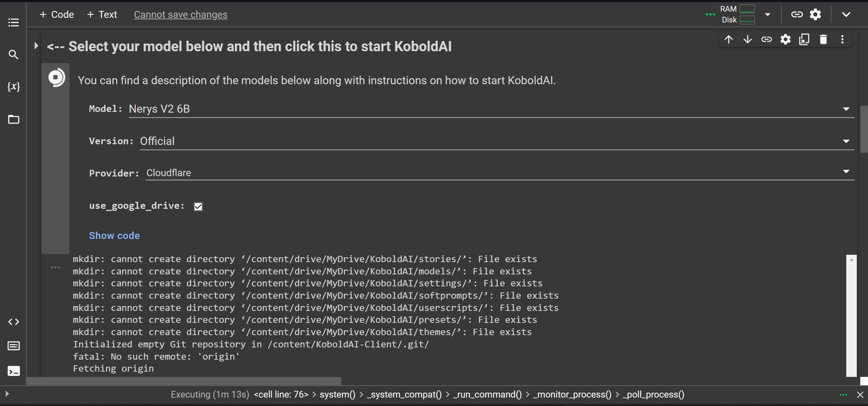Open the notebook settings gear
Viewport: 868px width, 406px height.
click(x=815, y=14)
